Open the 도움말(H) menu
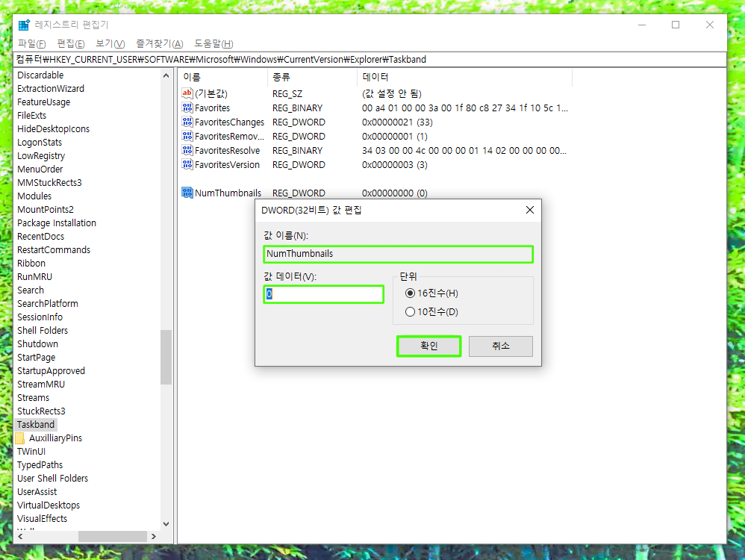This screenshot has height=560, width=745. (x=213, y=44)
